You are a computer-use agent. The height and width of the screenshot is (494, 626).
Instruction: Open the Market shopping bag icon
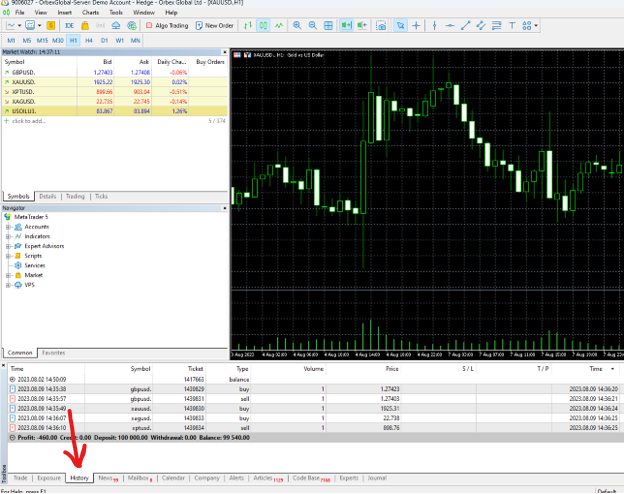click(x=85, y=26)
